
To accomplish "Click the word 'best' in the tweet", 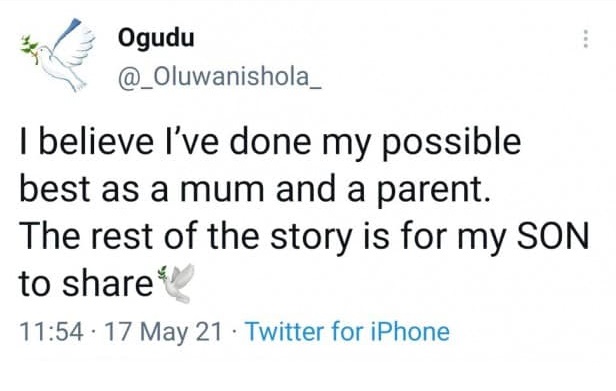I will pos(55,189).
